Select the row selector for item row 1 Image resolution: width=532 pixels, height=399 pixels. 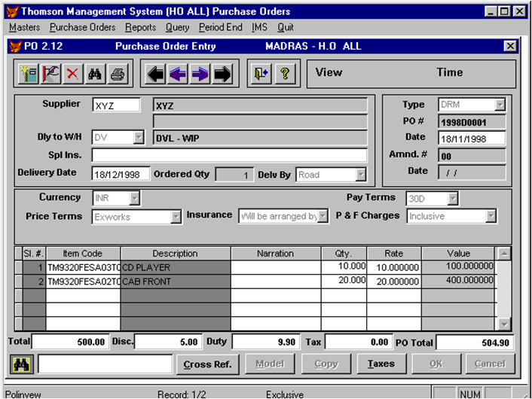point(19,267)
